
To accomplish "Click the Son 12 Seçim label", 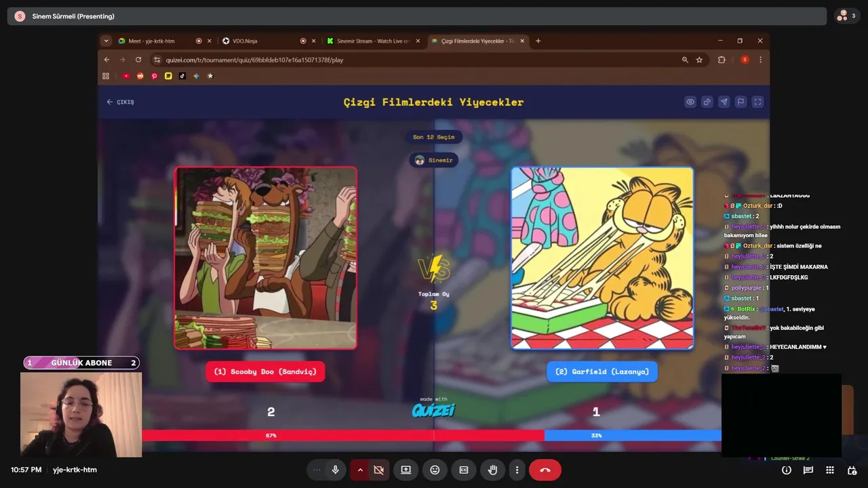I will [434, 137].
